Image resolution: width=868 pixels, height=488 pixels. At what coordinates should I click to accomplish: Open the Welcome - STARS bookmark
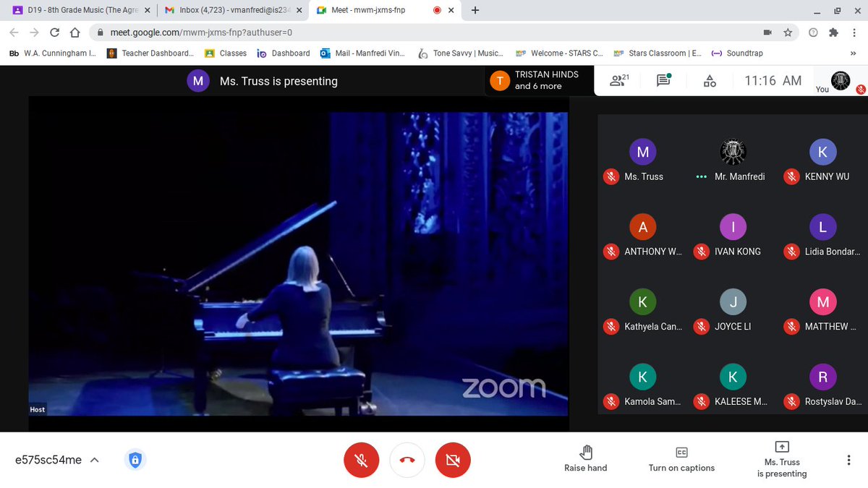[x=559, y=53]
